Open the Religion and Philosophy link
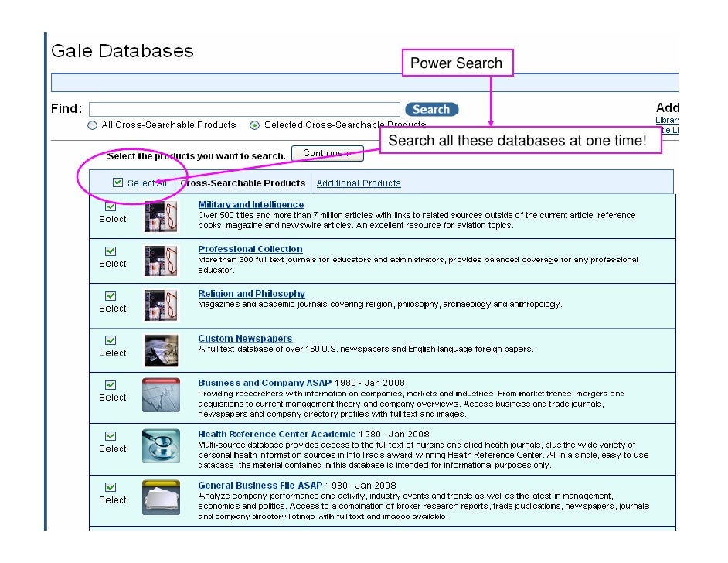 [251, 294]
